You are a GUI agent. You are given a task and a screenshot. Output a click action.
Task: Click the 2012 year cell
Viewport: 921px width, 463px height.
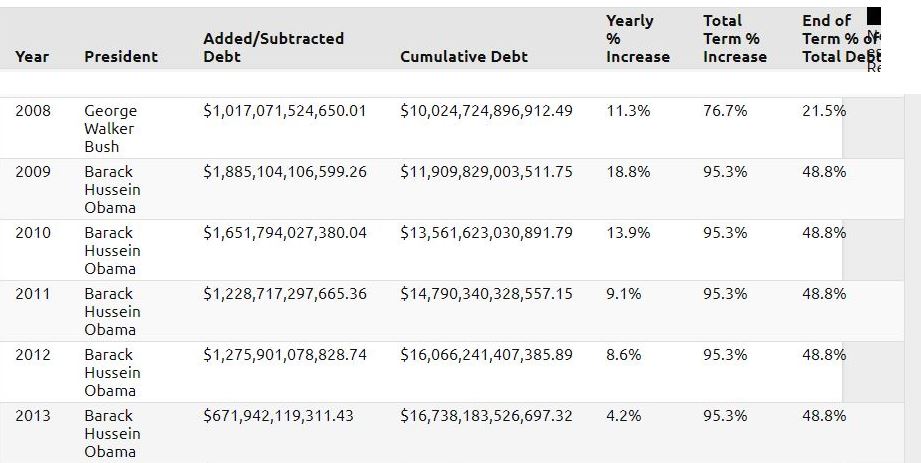point(33,355)
